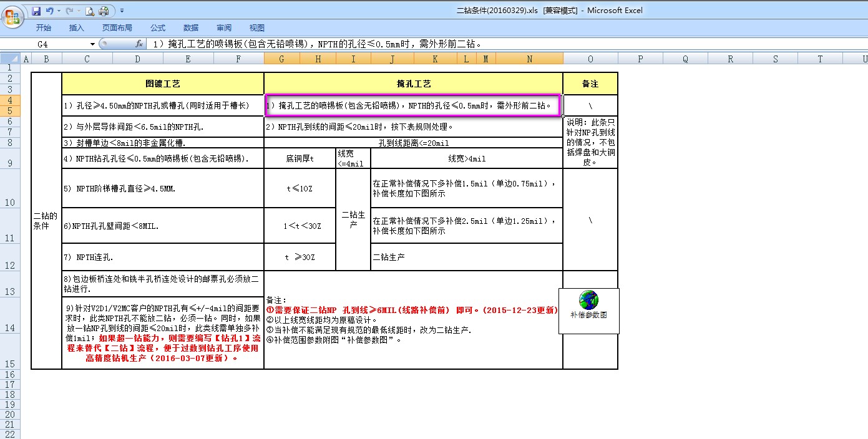868x439 pixels.
Task: Click cell '1）孔径≥4.50mm的NPTH孔或槽孔'
Action: (163, 105)
